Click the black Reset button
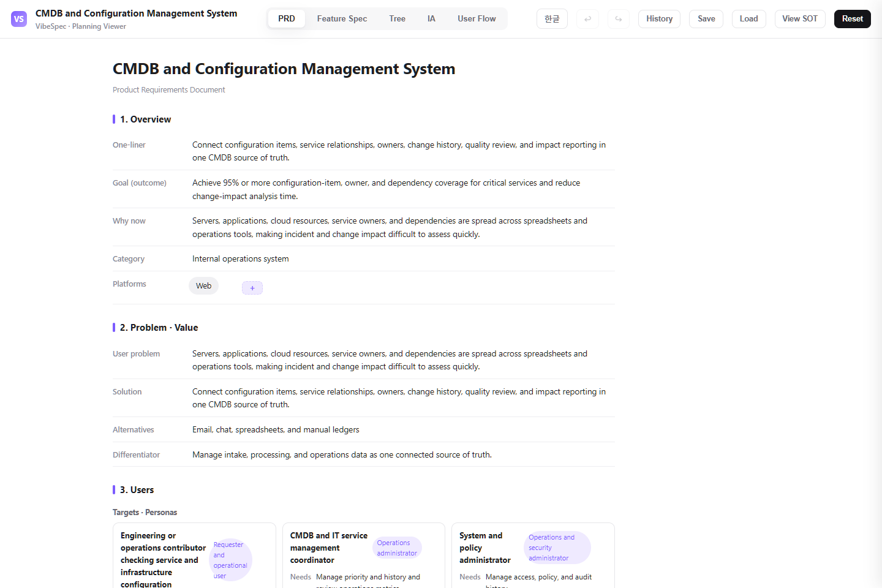882x588 pixels. pos(852,19)
